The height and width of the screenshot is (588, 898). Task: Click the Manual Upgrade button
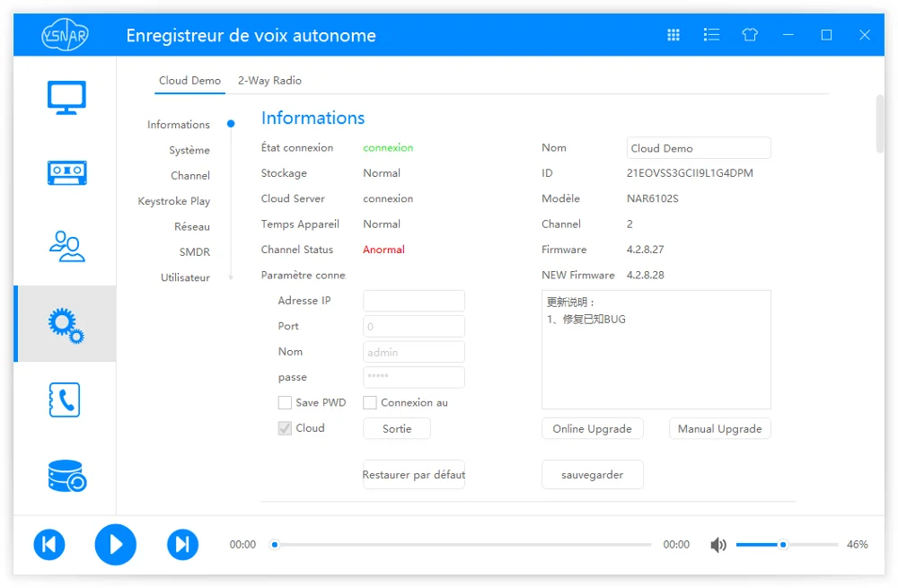720,428
